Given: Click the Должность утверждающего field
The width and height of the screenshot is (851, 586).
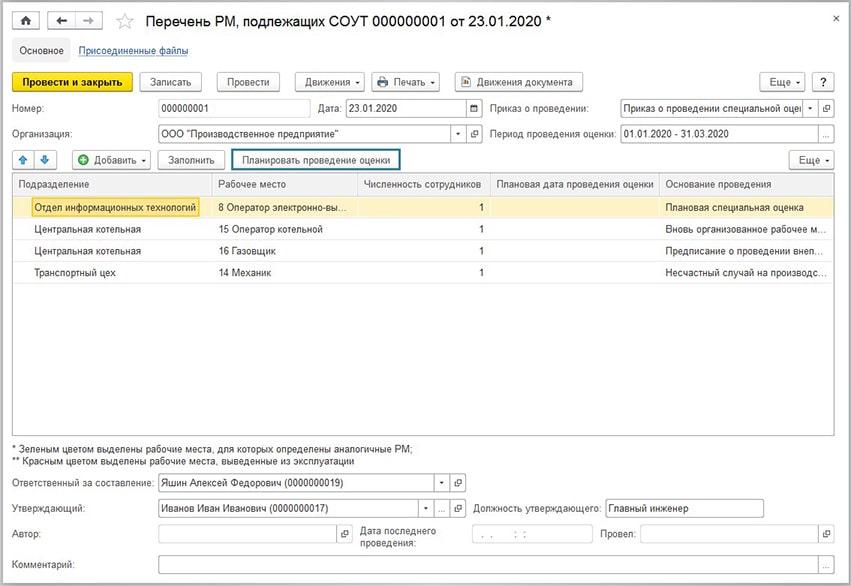Looking at the screenshot, I should pos(684,508).
